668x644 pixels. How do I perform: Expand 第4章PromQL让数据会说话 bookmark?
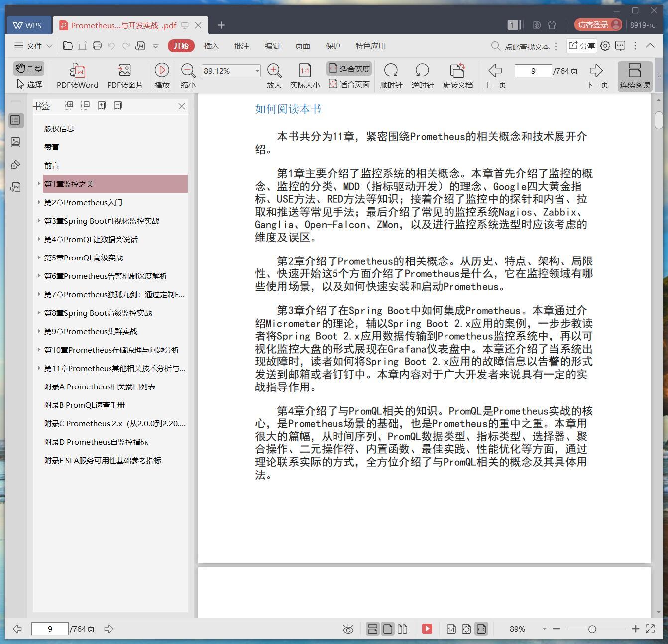point(39,239)
